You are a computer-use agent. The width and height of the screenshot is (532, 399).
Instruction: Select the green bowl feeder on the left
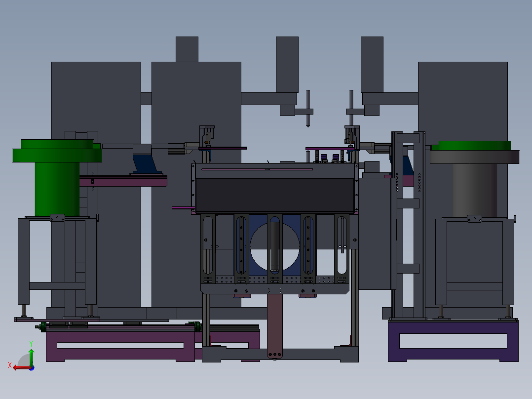(x=57, y=177)
